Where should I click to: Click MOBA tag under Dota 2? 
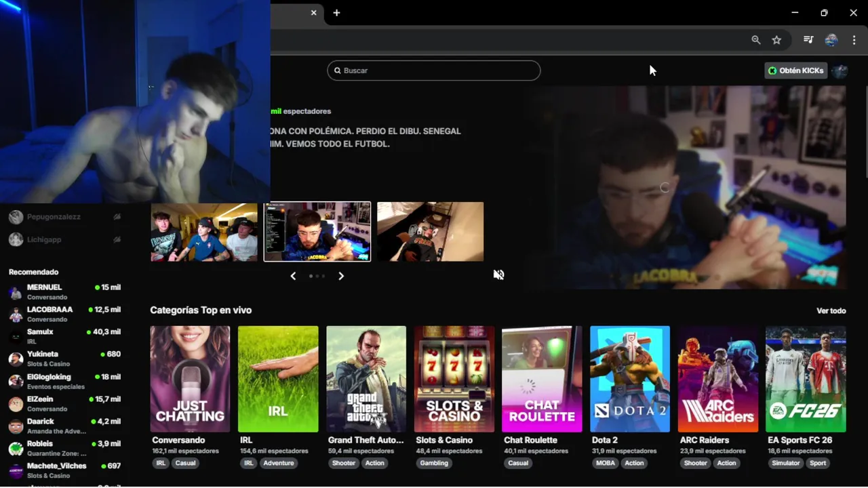click(x=605, y=464)
